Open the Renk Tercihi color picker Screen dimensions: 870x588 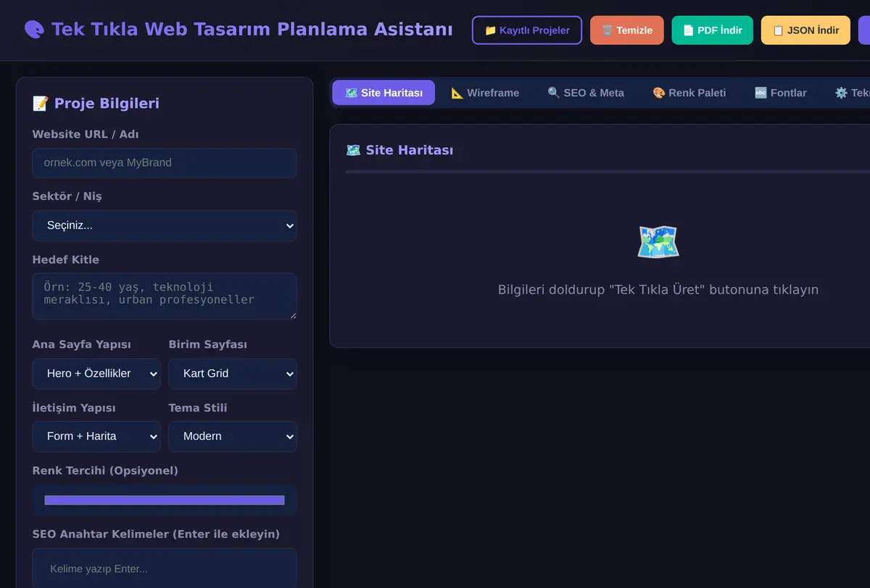point(165,500)
